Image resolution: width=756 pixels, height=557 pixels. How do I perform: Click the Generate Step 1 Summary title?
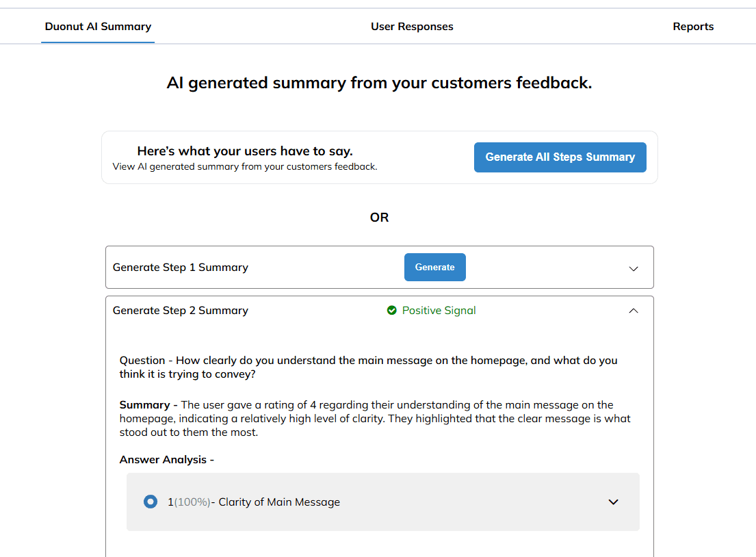(x=180, y=268)
